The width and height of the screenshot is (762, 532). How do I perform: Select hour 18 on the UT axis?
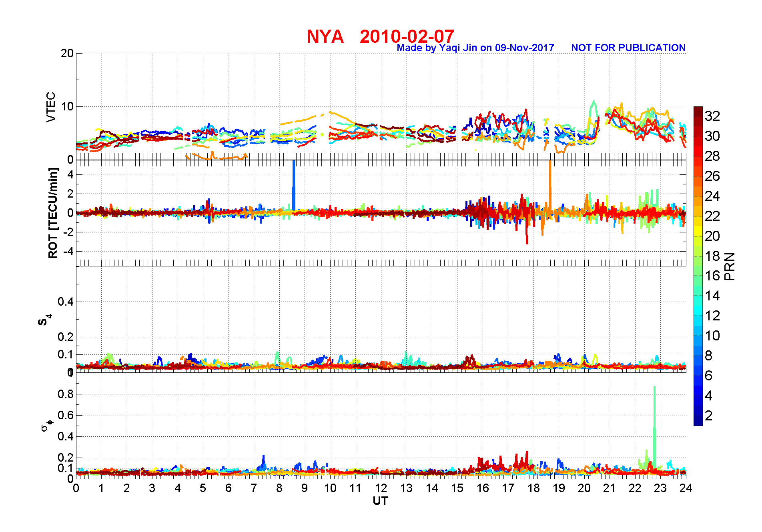coord(533,488)
